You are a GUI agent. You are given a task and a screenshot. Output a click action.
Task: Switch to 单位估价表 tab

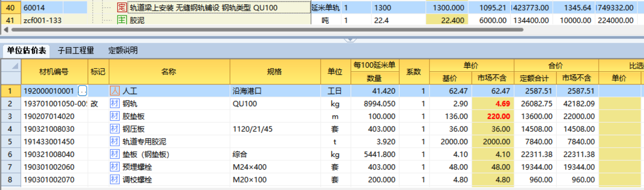tap(27, 50)
